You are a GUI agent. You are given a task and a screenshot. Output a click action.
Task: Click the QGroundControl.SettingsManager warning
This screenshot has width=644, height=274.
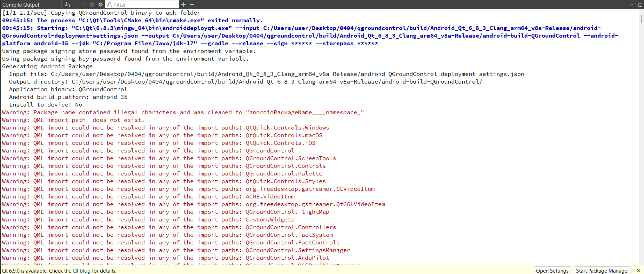click(176, 250)
